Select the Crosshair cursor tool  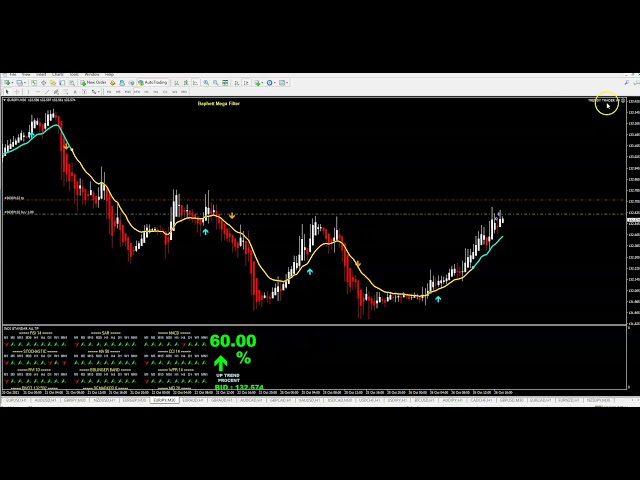pos(18,92)
